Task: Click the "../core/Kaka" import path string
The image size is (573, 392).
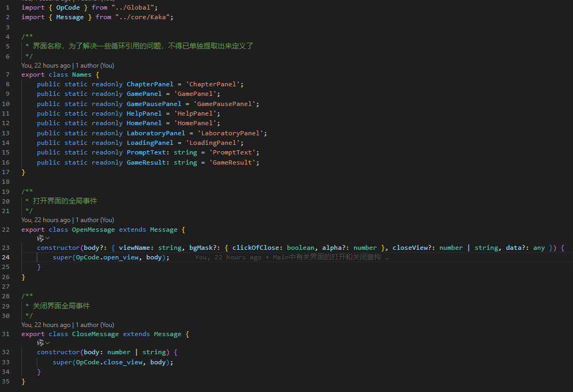Action: pyautogui.click(x=142, y=17)
